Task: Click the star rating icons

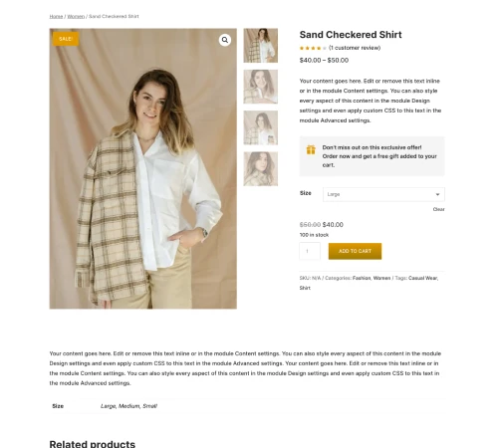Action: pyautogui.click(x=313, y=48)
